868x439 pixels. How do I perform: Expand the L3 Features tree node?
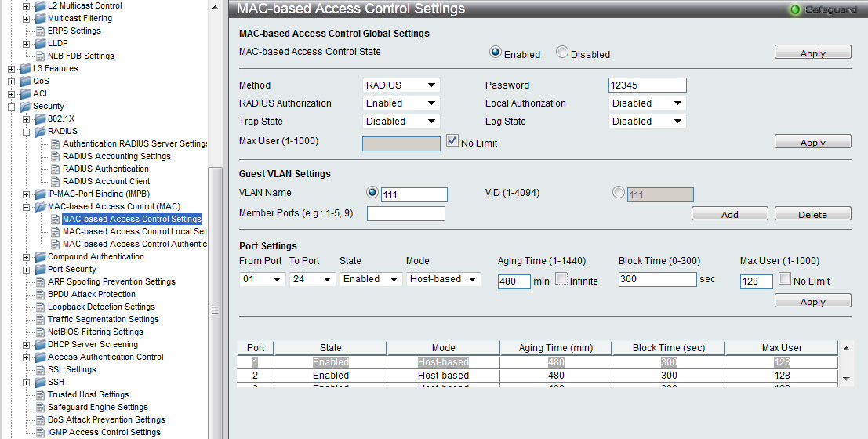(12, 68)
